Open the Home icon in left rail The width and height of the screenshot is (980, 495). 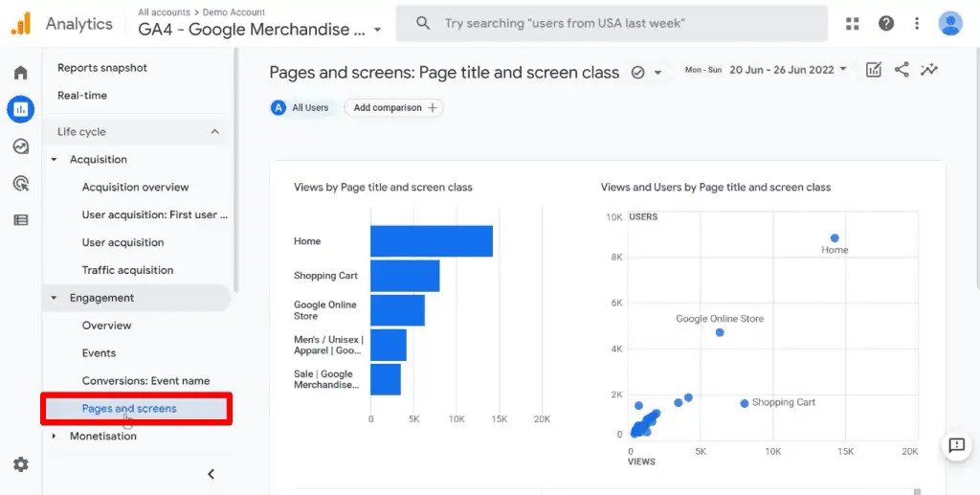point(21,73)
